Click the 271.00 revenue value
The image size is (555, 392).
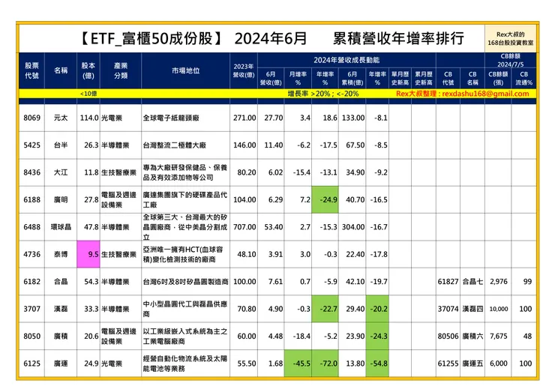pyautogui.click(x=244, y=118)
